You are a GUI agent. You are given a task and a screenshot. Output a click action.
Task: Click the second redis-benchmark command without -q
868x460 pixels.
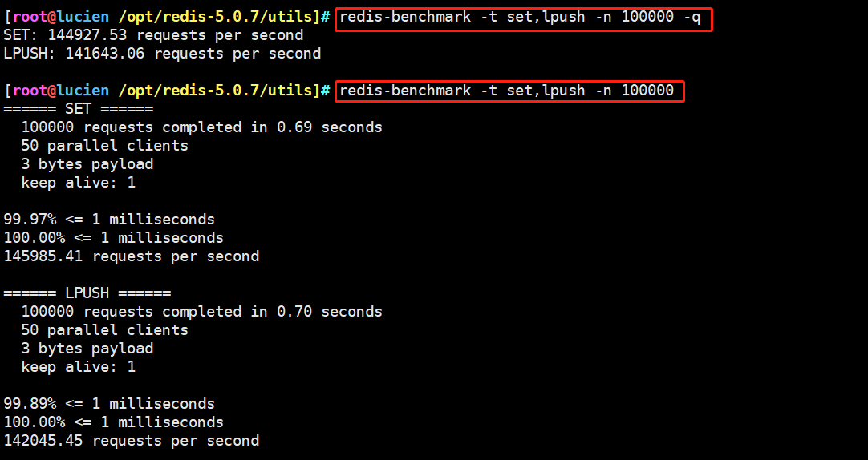click(506, 91)
